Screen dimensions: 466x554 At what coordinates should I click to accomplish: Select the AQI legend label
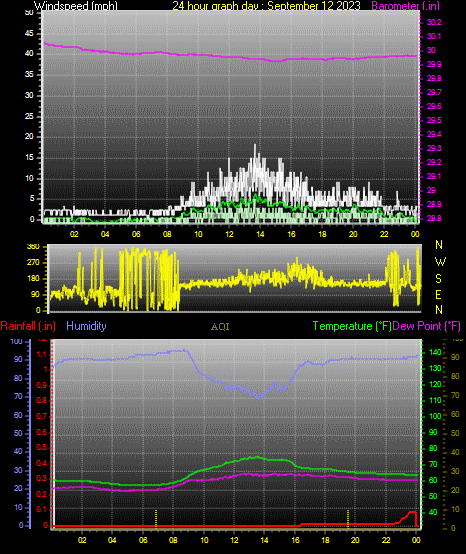tap(220, 327)
